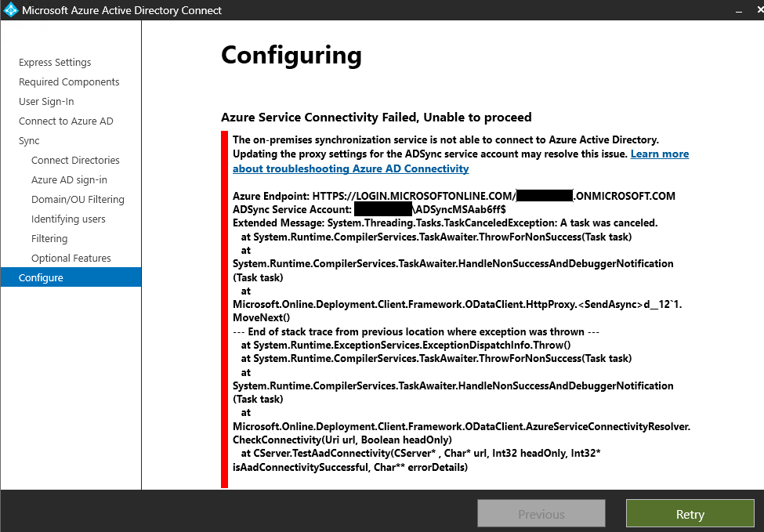This screenshot has width=764, height=532.
Task: Open the Filtering sub-step
Action: click(x=49, y=238)
